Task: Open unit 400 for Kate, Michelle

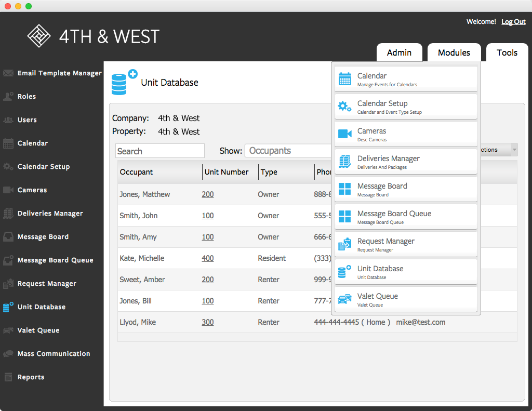Action: tap(207, 258)
